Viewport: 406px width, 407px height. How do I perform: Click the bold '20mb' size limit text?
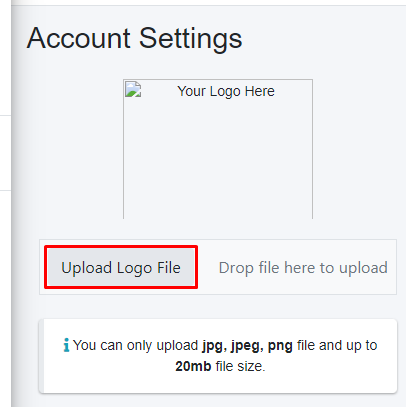coord(193,366)
